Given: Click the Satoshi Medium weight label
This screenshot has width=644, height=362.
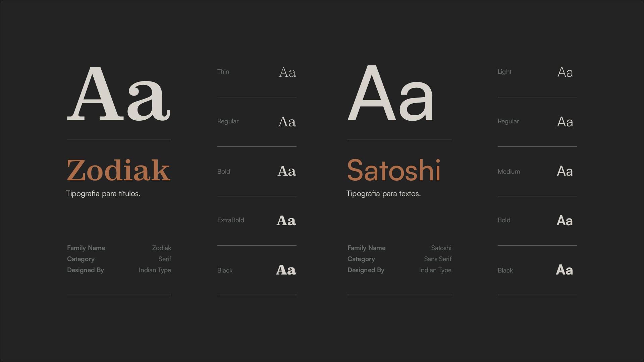Looking at the screenshot, I should pos(508,172).
